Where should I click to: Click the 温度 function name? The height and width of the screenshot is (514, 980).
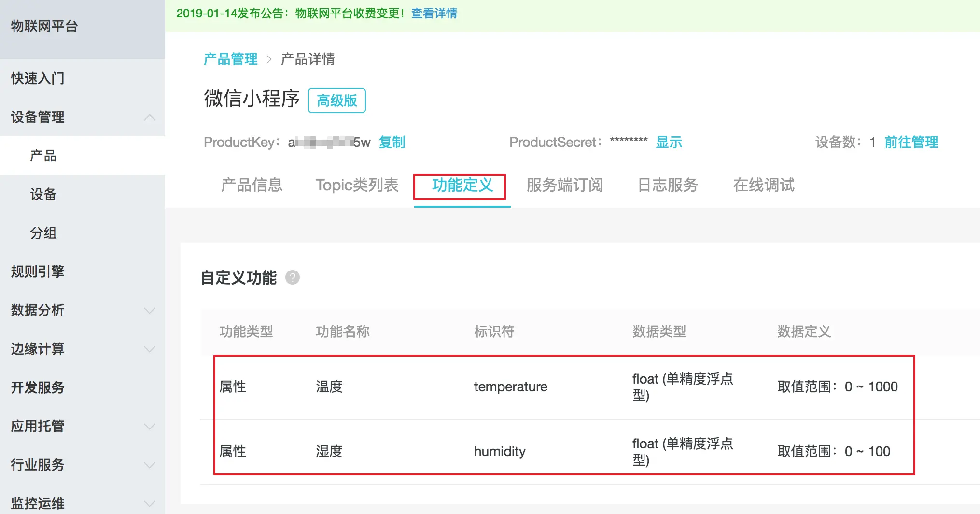click(x=329, y=386)
